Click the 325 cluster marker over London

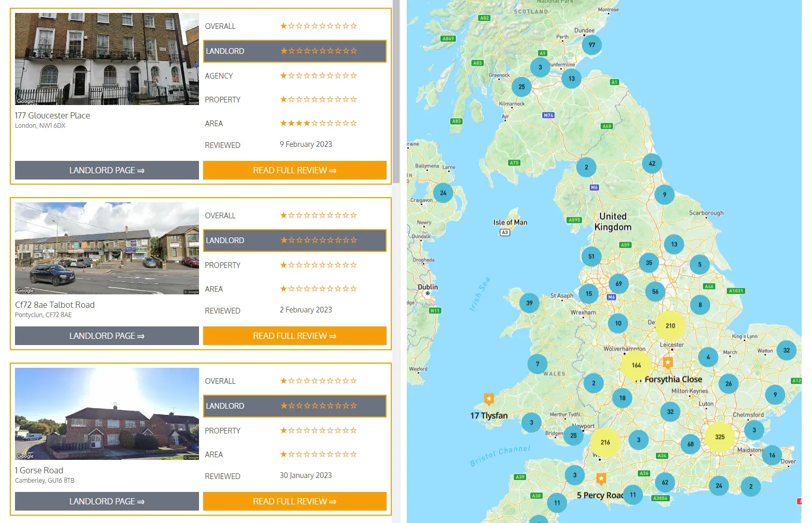(x=719, y=437)
